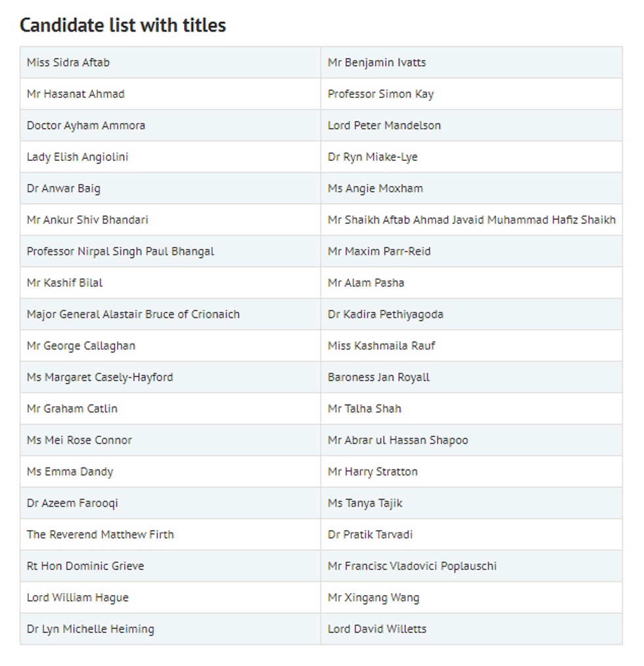The image size is (644, 666).
Task: Click Ms Margaret Casely-Hayford row
Action: (x=100, y=378)
